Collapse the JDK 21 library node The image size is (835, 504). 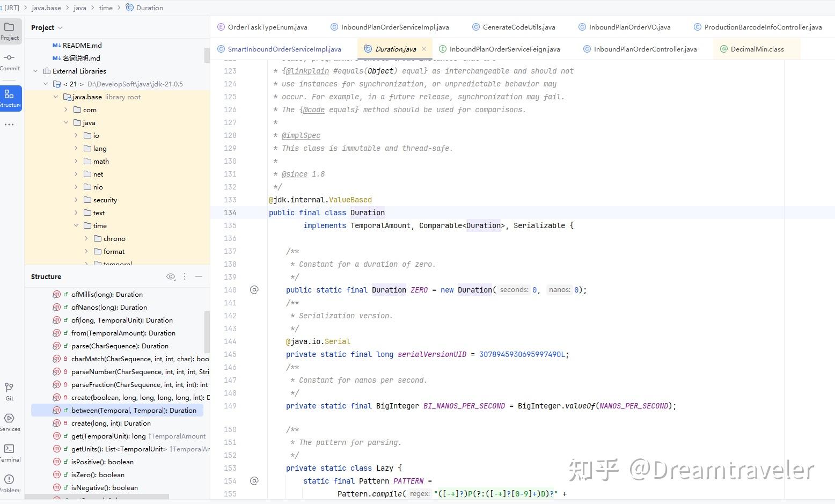click(46, 84)
